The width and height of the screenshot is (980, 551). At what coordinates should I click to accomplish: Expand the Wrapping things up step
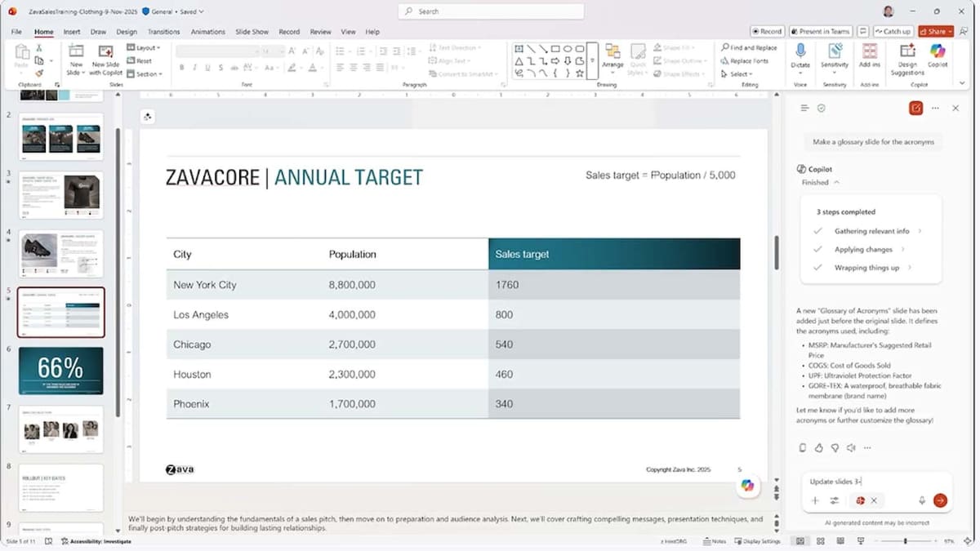pyautogui.click(x=910, y=268)
